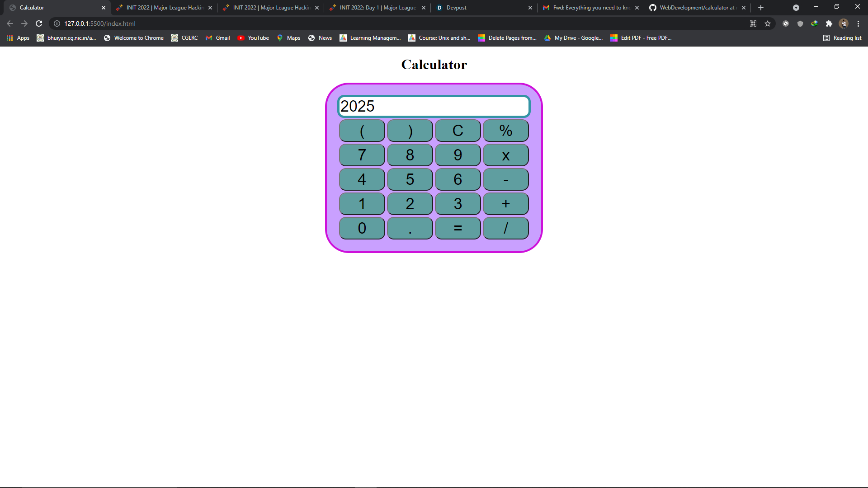Screen dimensions: 868x488
Task: Open the Reading list panel
Action: (x=842, y=38)
